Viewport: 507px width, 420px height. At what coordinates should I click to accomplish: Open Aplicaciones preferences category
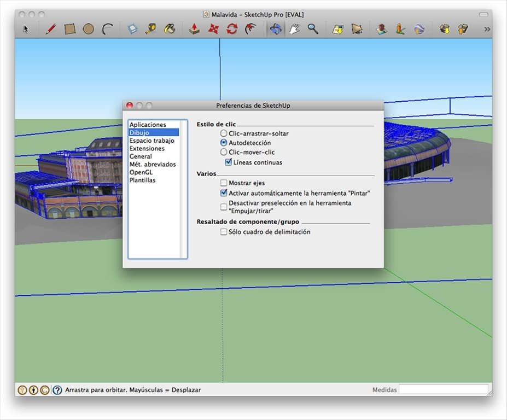(154, 125)
